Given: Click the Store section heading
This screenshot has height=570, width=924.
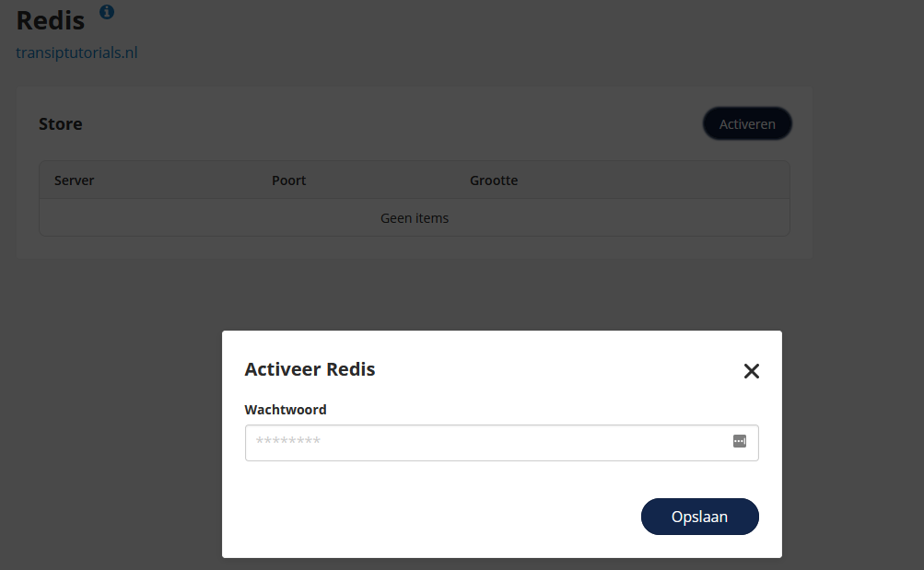Looking at the screenshot, I should tap(61, 123).
